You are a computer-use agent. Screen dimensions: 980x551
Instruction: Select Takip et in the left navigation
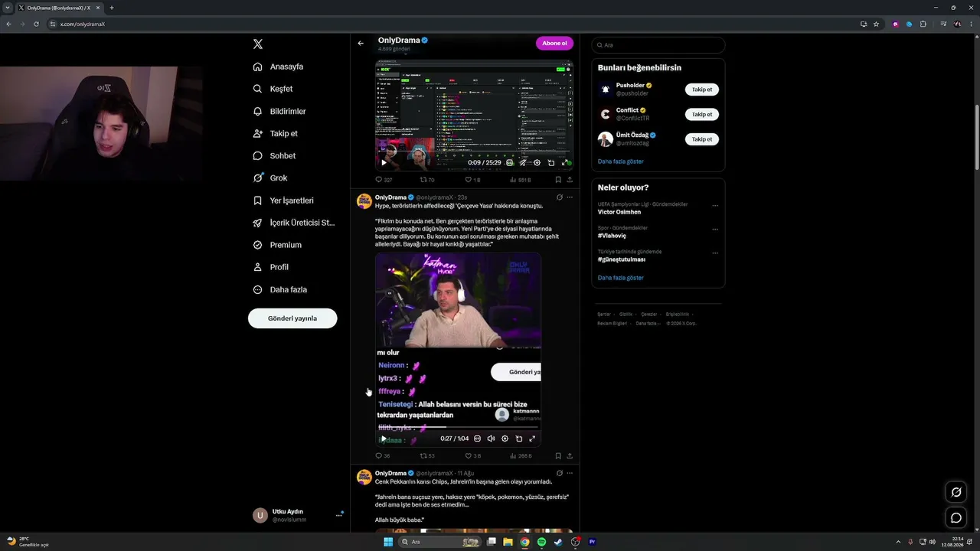pos(276,133)
